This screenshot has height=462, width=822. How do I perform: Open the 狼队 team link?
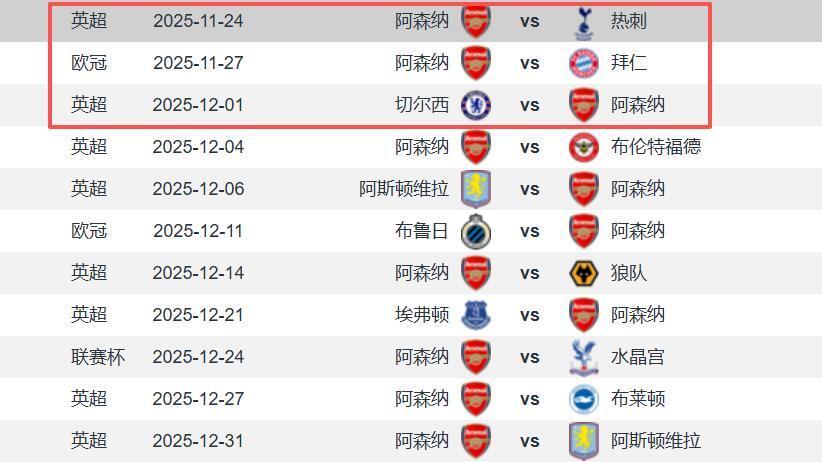point(629,273)
